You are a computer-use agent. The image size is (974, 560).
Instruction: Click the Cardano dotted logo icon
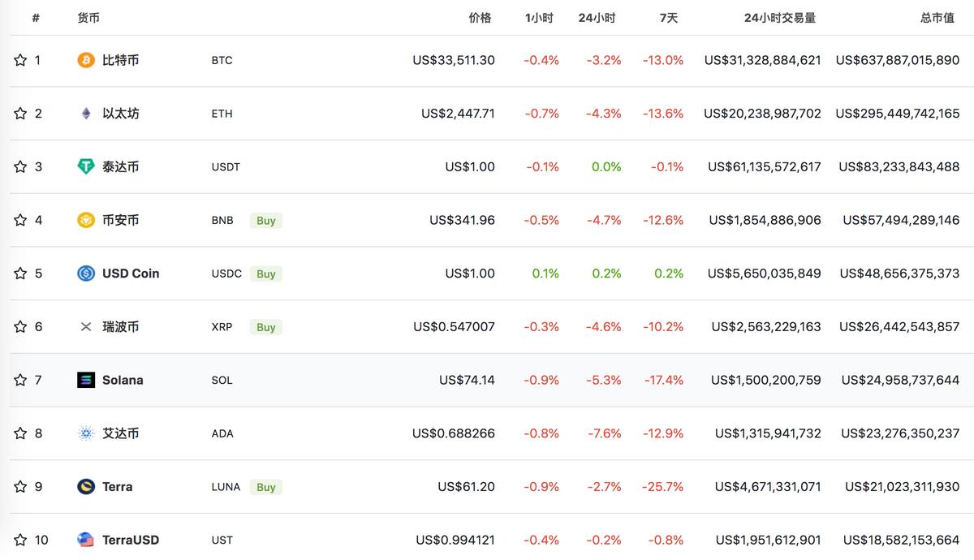(x=86, y=433)
